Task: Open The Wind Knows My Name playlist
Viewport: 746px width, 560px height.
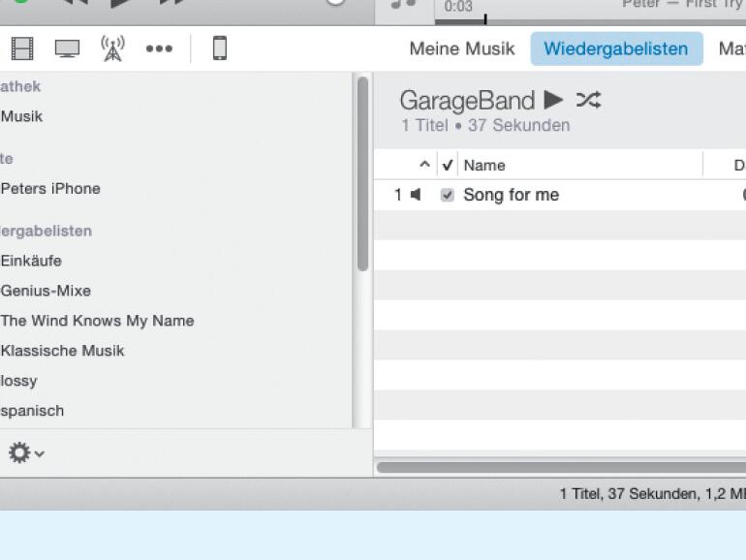Action: [x=98, y=321]
